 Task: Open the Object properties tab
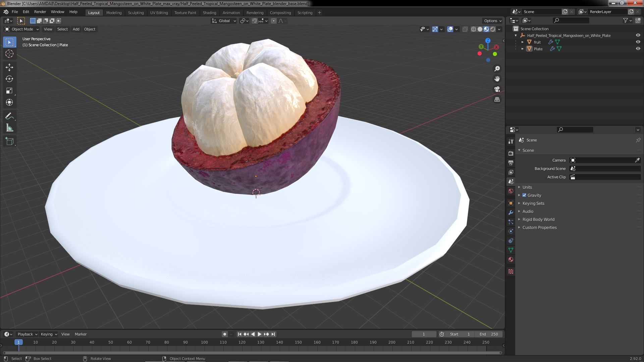click(x=511, y=203)
